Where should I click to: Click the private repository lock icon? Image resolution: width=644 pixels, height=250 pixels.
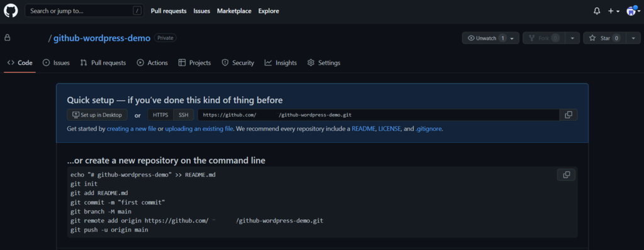tap(7, 38)
